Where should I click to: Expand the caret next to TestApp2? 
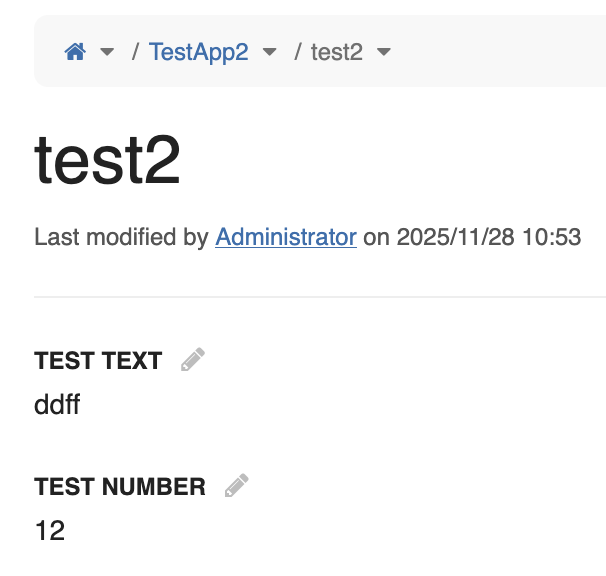click(x=269, y=52)
